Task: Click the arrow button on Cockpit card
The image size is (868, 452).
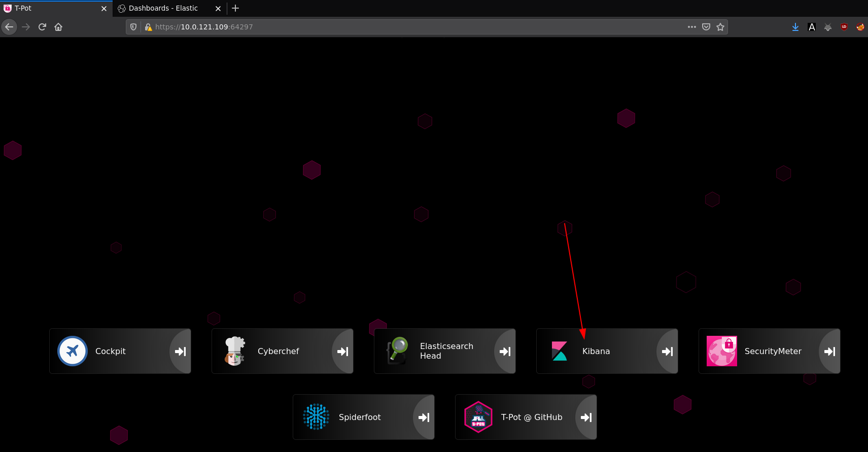Action: click(181, 351)
